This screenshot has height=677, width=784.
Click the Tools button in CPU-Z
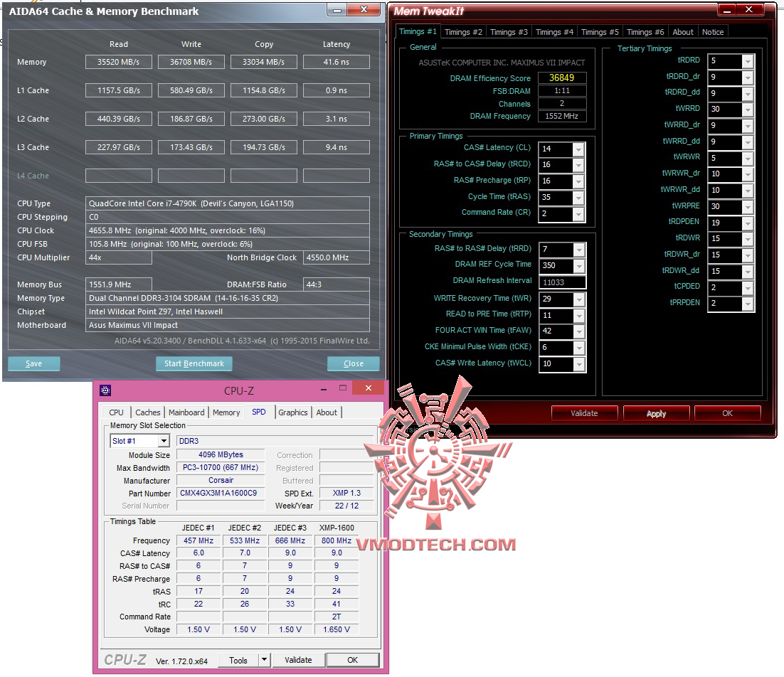pyautogui.click(x=238, y=660)
